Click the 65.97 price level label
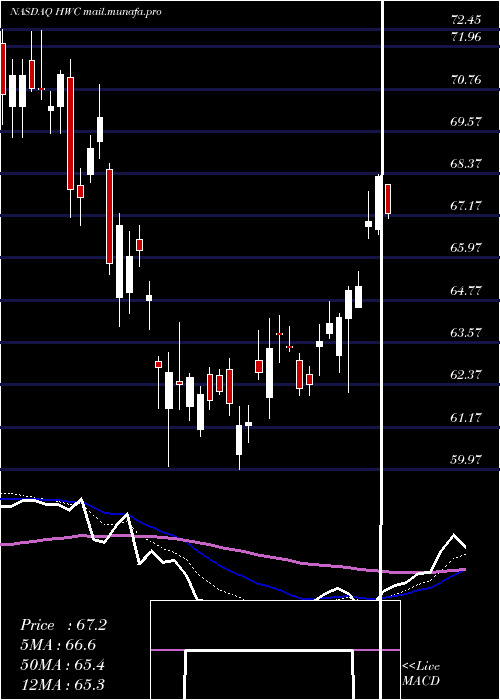 tap(466, 248)
